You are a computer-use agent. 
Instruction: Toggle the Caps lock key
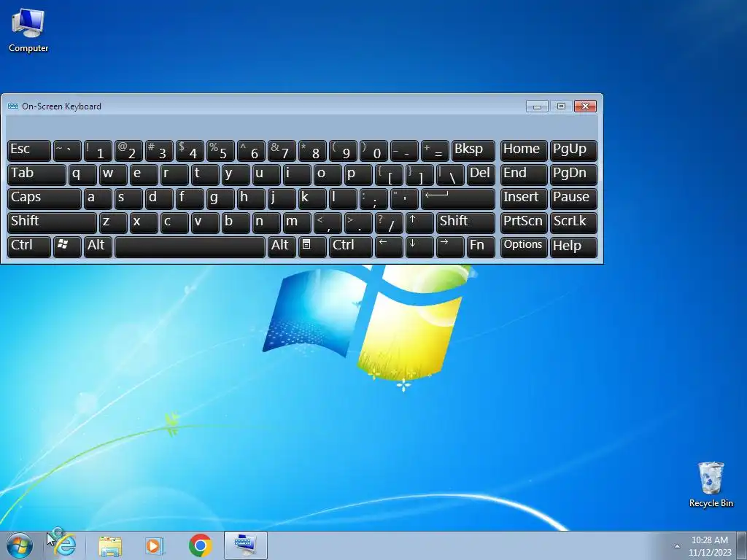point(44,198)
